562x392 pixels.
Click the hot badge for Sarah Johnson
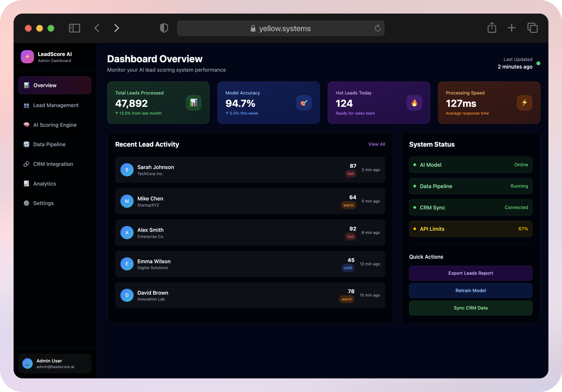click(x=351, y=174)
